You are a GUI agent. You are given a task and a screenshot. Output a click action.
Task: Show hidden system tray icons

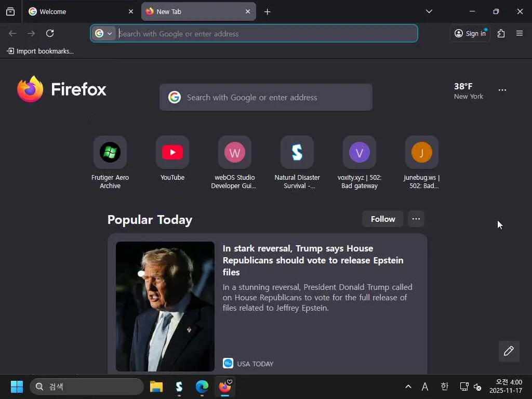tap(408, 387)
